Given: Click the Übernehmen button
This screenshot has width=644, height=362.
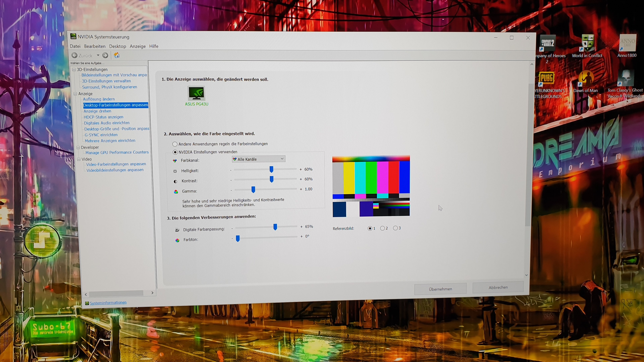Looking at the screenshot, I should click(440, 289).
